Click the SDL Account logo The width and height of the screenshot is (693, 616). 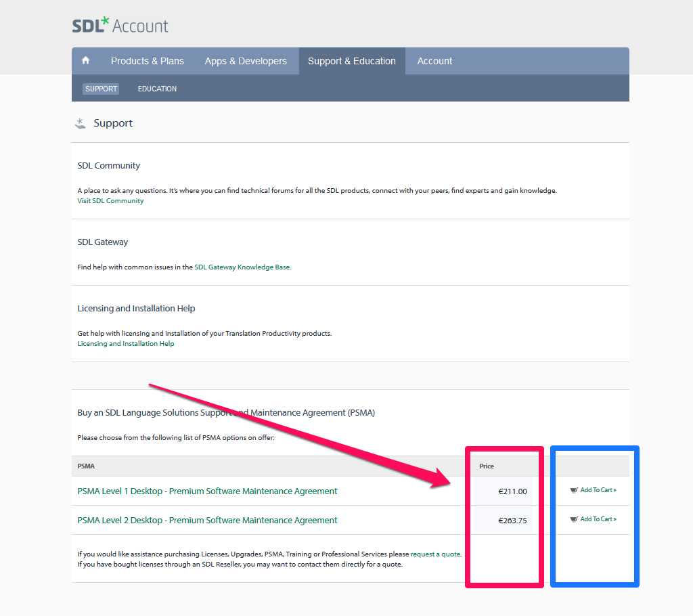pos(120,25)
